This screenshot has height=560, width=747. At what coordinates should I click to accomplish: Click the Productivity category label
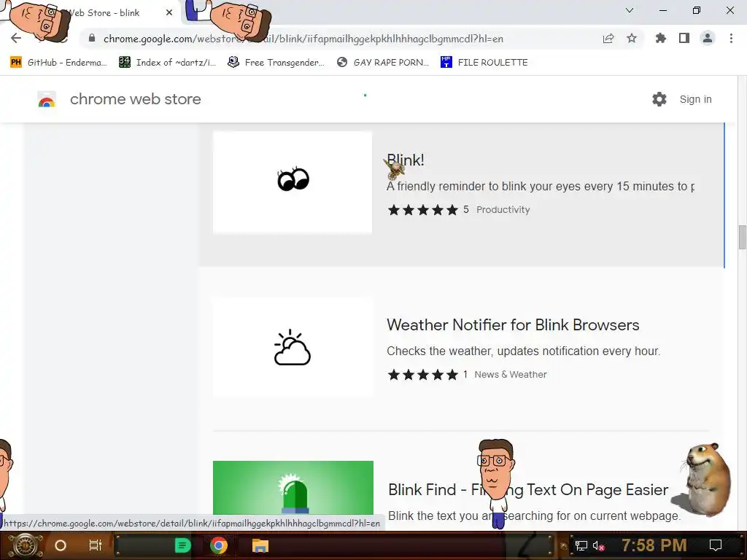click(x=503, y=209)
